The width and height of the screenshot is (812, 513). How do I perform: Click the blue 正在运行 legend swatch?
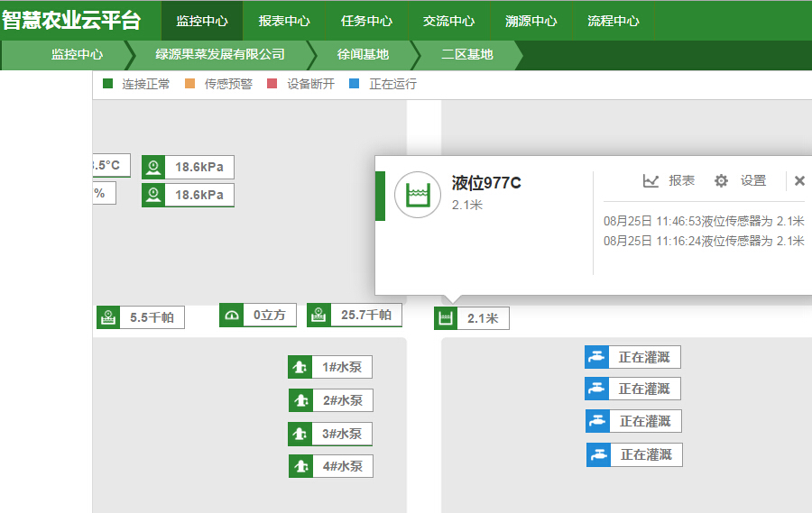(x=355, y=84)
